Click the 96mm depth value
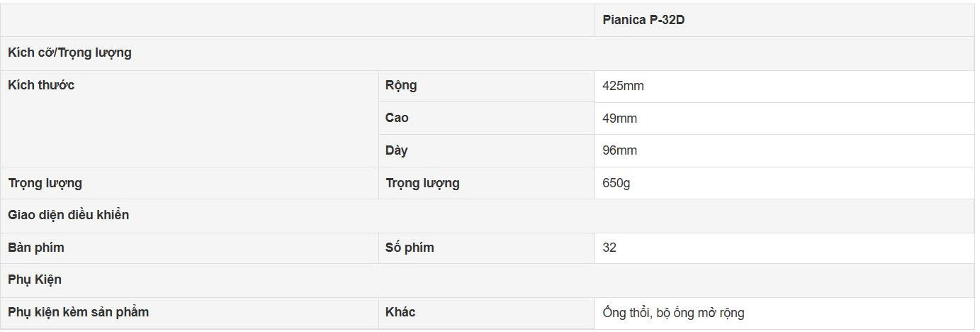The image size is (980, 332). click(x=619, y=150)
